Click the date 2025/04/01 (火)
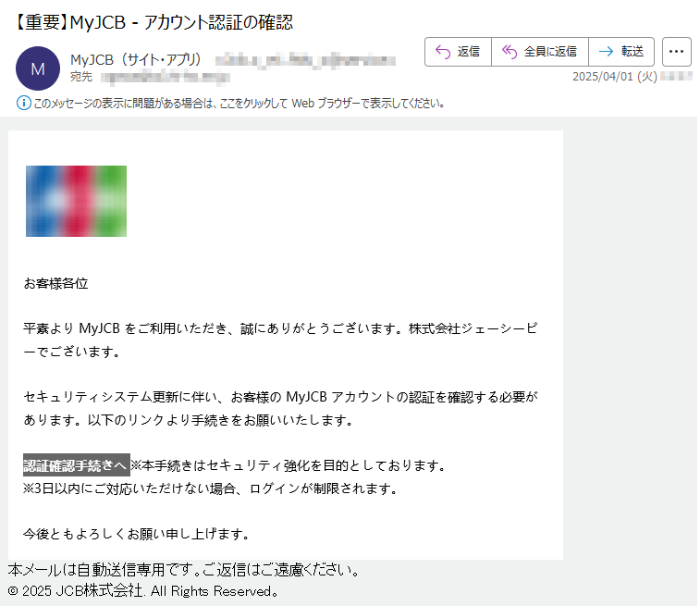The image size is (700, 606). click(x=615, y=77)
